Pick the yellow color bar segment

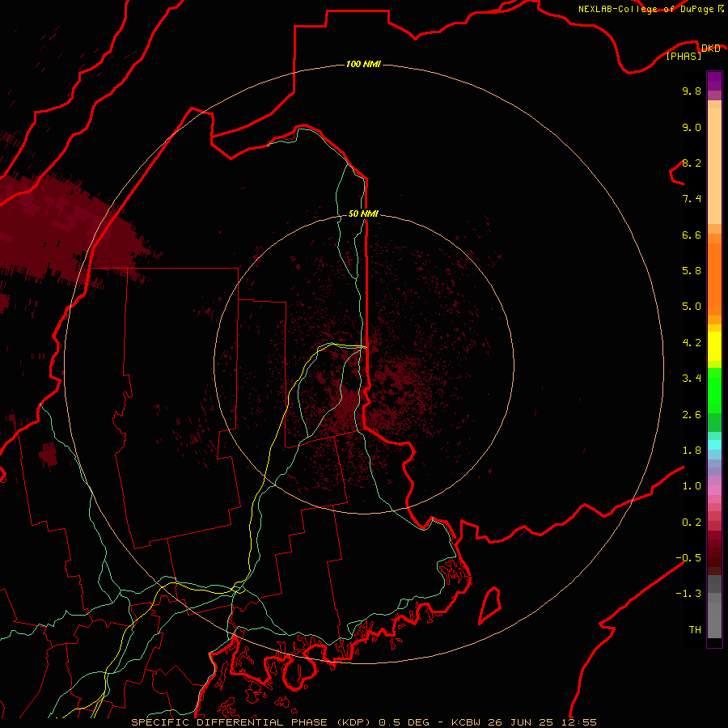point(714,346)
